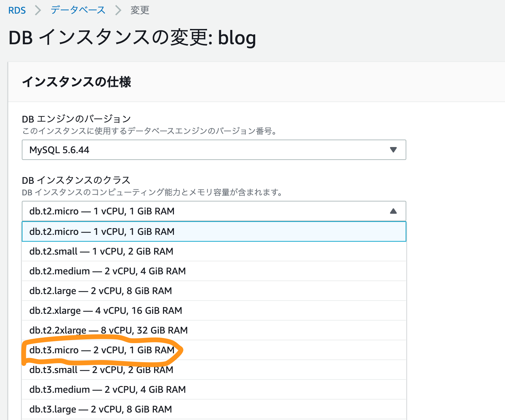
Task: Go to データベース breadcrumb link
Action: tap(78, 10)
